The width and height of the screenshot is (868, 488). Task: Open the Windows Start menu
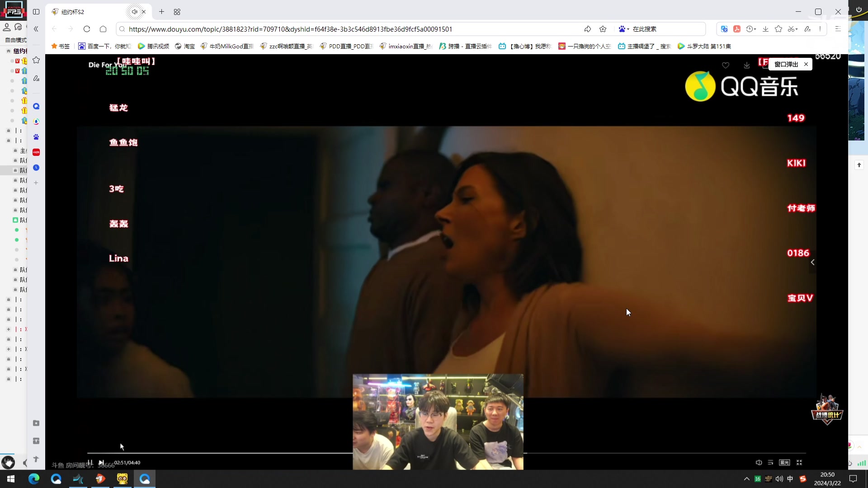pyautogui.click(x=11, y=479)
